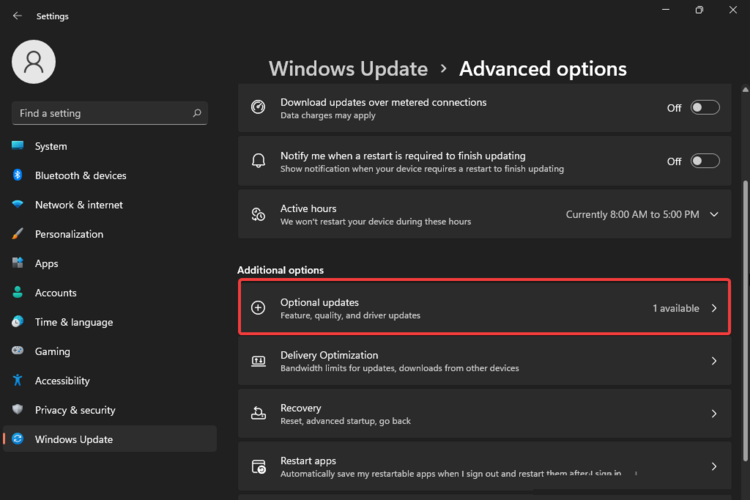Click scrollbar up arrow
Viewport: 750px width, 500px height.
(745, 89)
